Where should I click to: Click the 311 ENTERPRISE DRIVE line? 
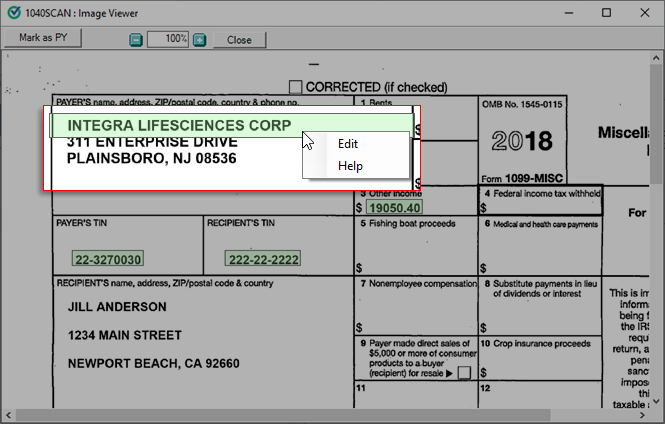coord(152,142)
